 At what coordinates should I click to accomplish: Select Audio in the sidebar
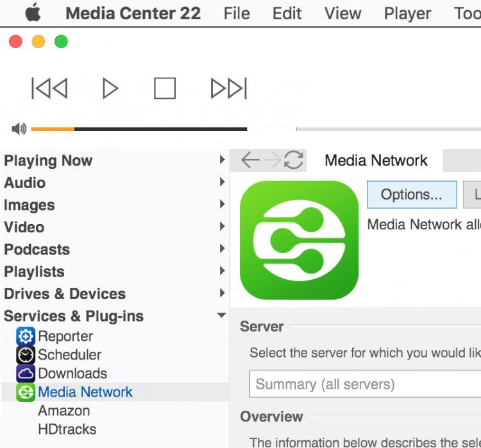point(25,183)
